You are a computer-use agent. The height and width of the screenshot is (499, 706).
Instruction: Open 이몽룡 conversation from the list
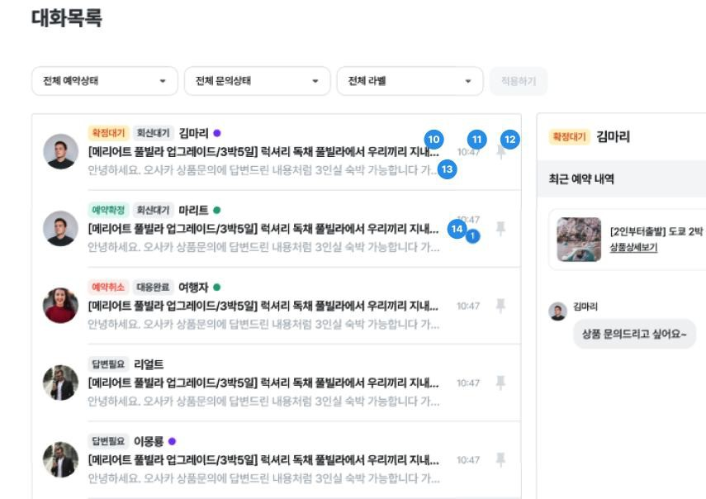point(264,460)
